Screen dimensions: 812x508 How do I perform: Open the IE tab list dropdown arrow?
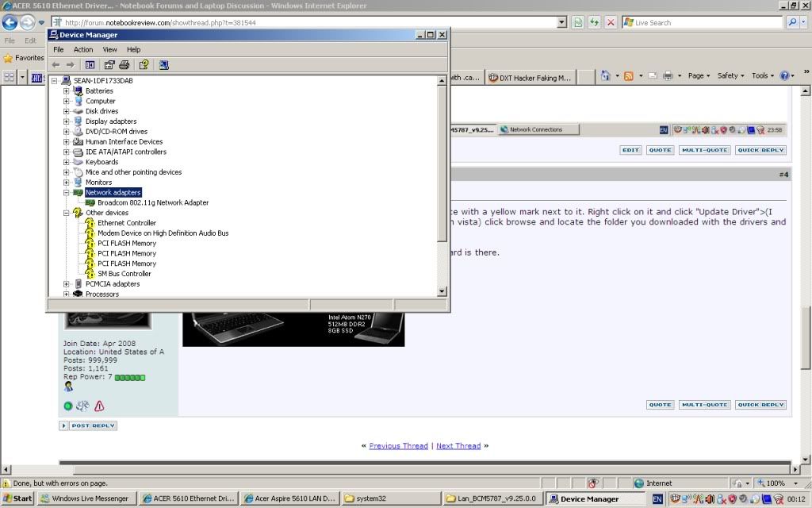coord(22,78)
